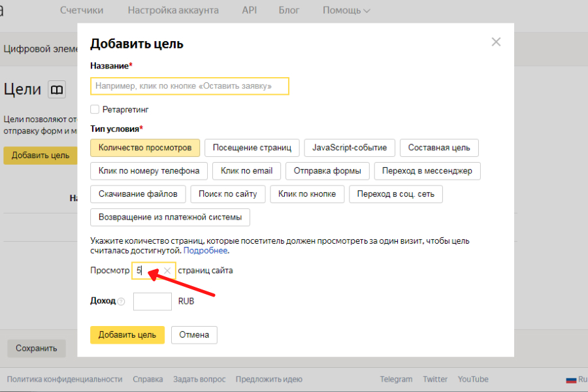Focus the Название text field

[x=189, y=86]
